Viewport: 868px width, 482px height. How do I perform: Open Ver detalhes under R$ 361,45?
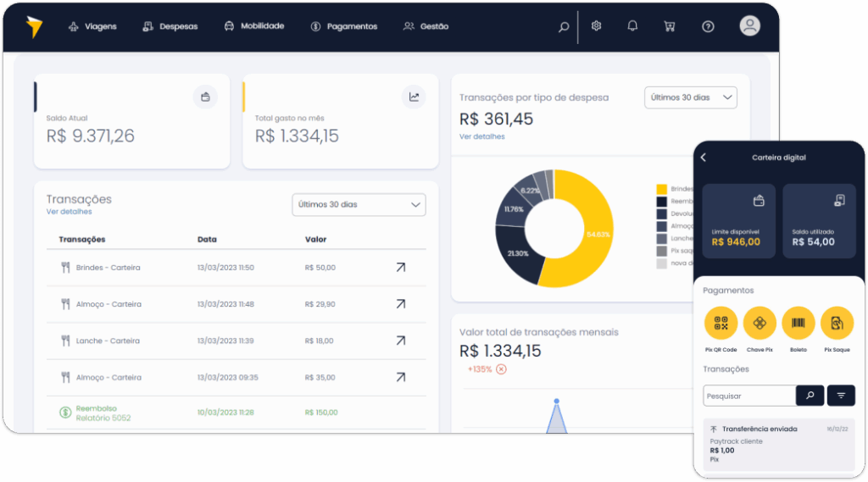point(482,136)
